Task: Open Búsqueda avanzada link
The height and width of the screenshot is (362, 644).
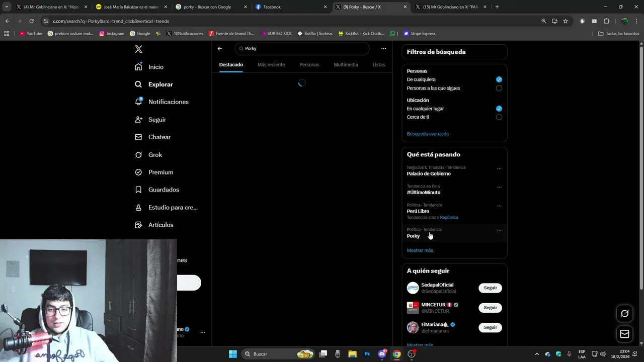Action: (x=428, y=134)
